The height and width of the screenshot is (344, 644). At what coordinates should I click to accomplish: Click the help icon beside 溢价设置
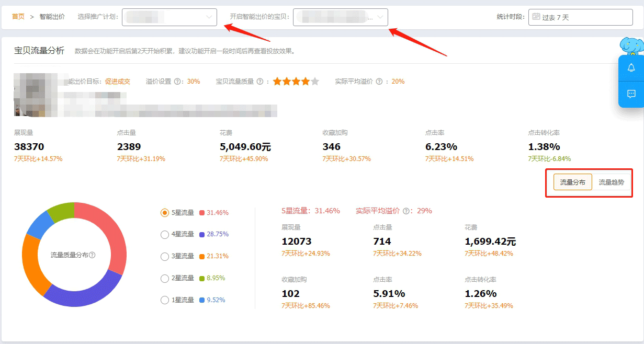178,82
